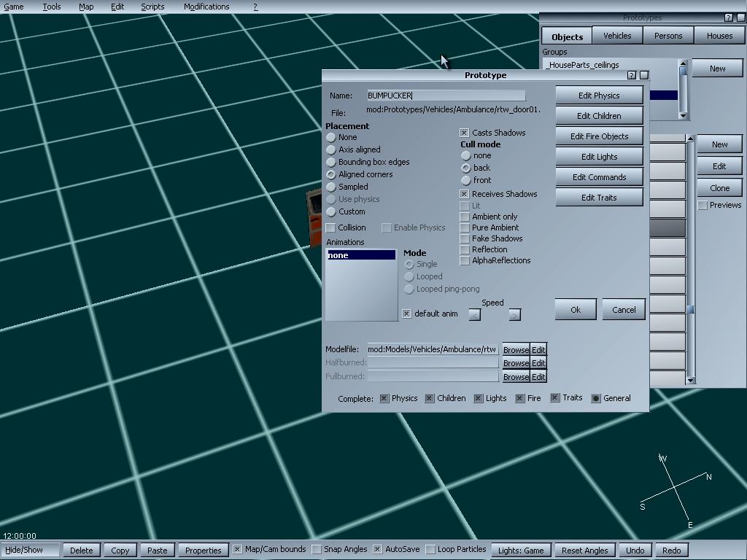This screenshot has height=560, width=747.
Task: Click the prototype list bottom scroll arrow
Action: [x=690, y=380]
